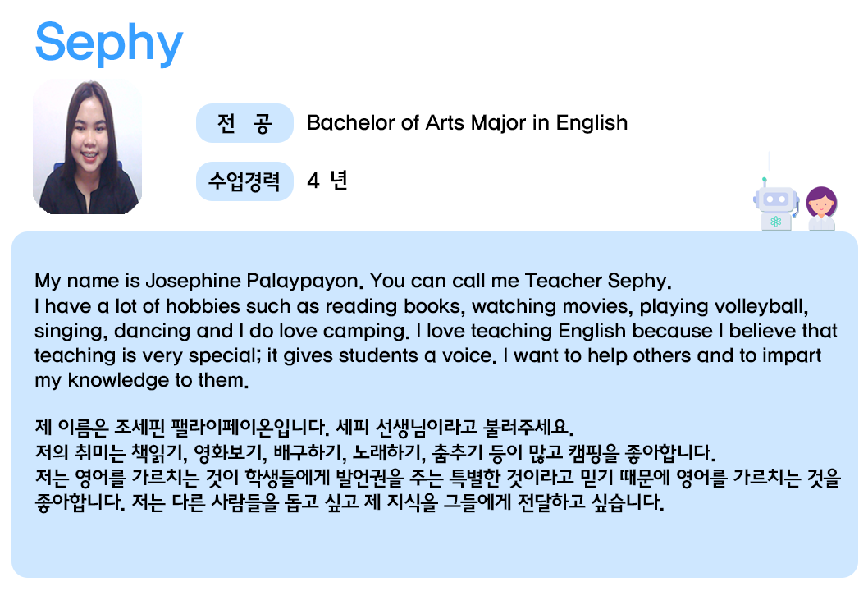Image resolution: width=868 pixels, height=591 pixels.
Task: Click the "4 년" experience value
Action: point(327,180)
